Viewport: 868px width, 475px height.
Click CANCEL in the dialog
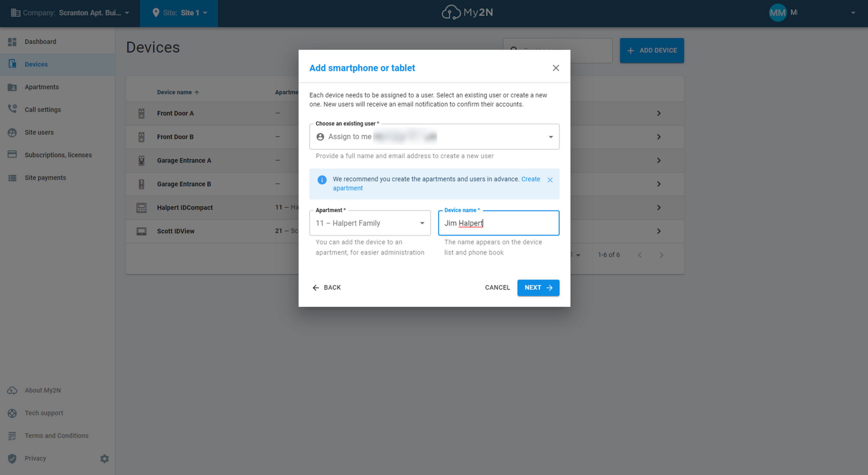(497, 287)
